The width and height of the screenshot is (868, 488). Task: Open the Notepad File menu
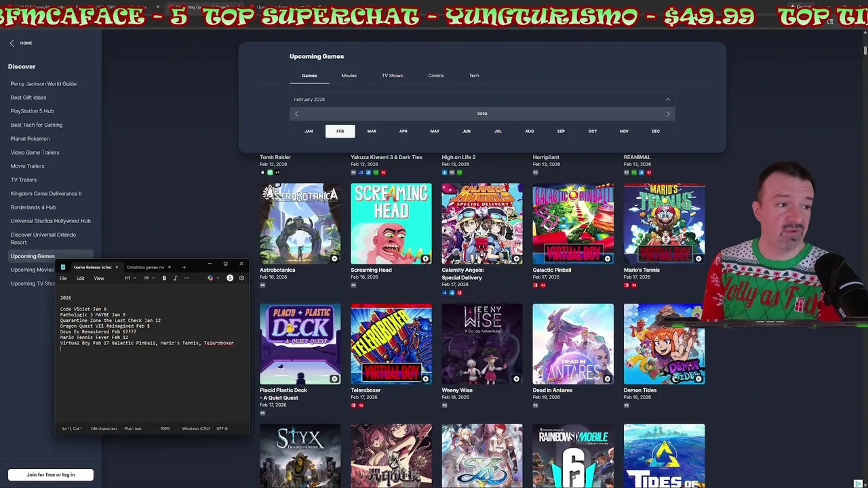(x=63, y=278)
